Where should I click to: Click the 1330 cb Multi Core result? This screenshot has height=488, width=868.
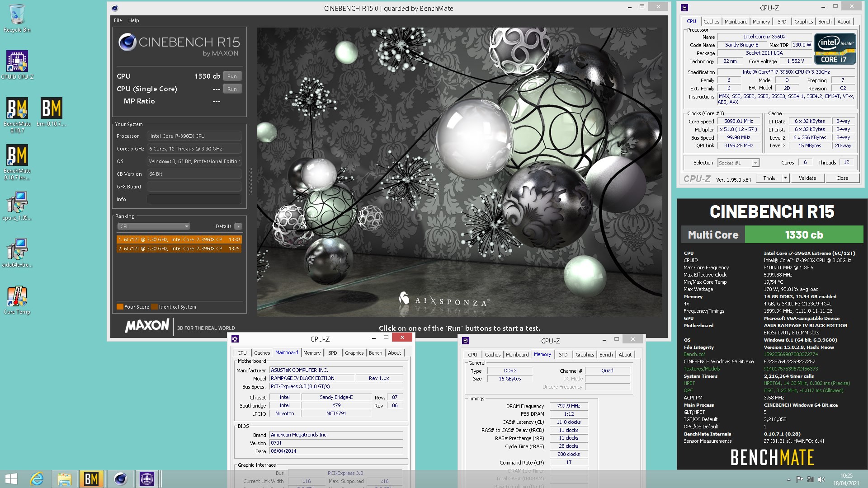[x=804, y=235]
